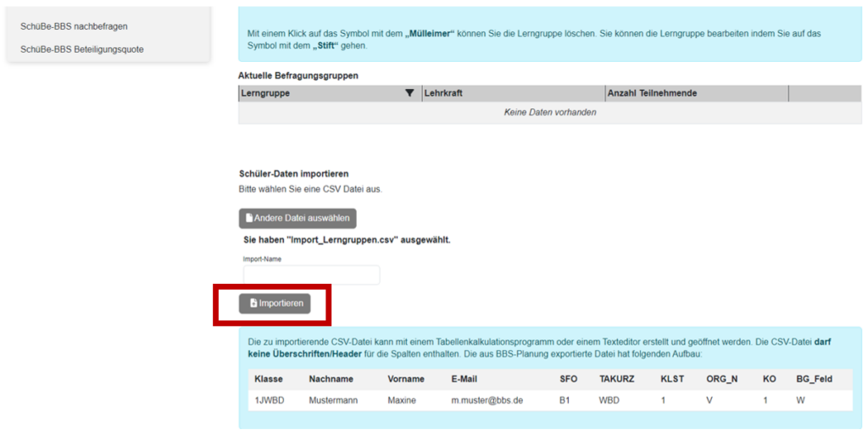The image size is (868, 434).
Task: Click the document icon on Importieren button
Action: coord(253,303)
